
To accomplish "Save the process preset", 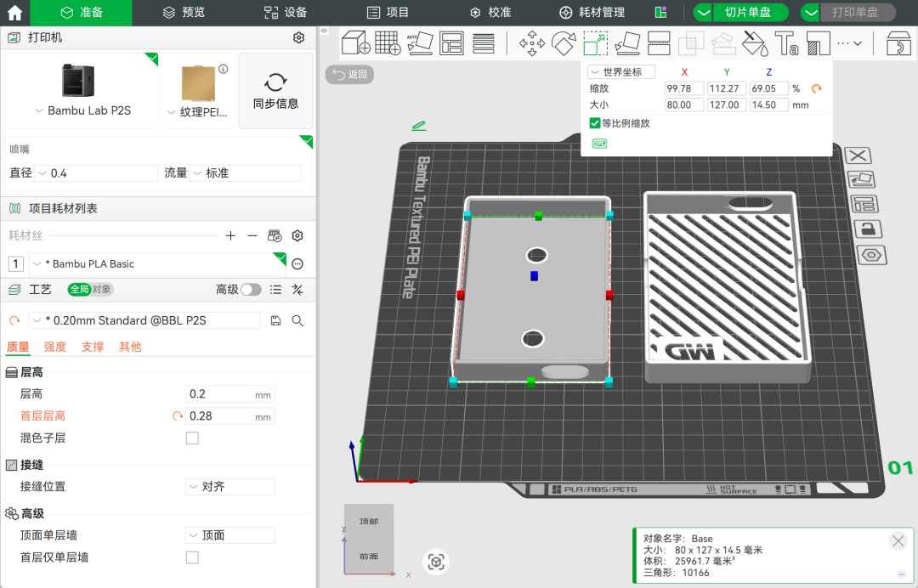I will click(x=275, y=320).
